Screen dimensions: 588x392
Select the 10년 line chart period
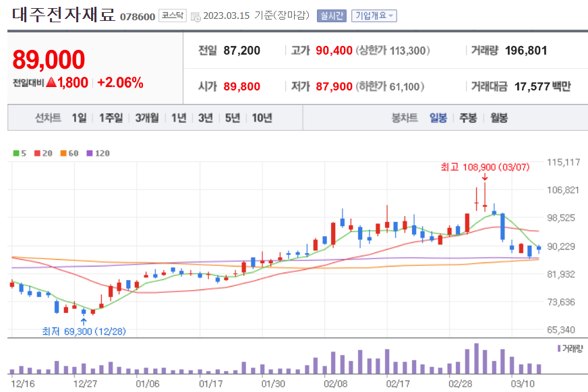(x=262, y=118)
